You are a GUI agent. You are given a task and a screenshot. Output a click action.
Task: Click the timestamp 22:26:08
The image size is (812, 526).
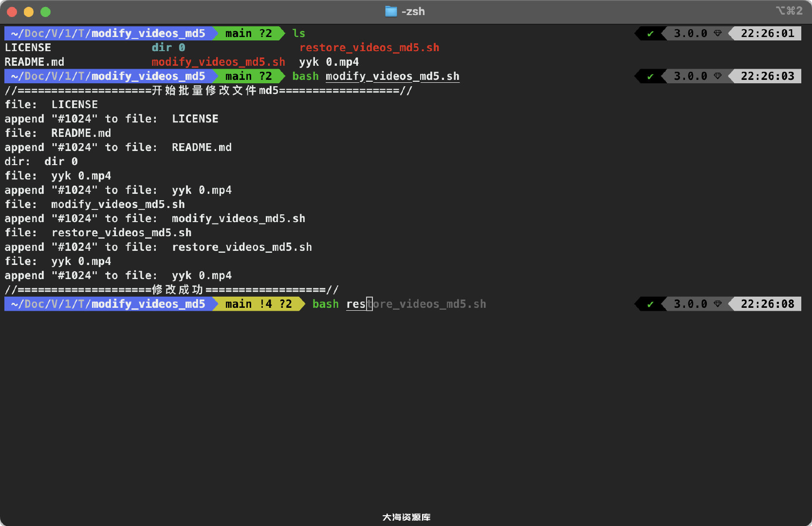[768, 304]
